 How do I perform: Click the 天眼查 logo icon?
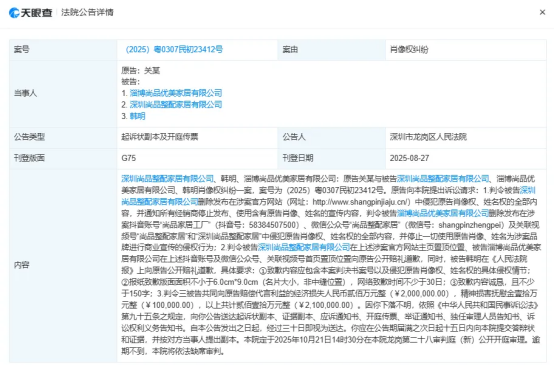pos(14,13)
